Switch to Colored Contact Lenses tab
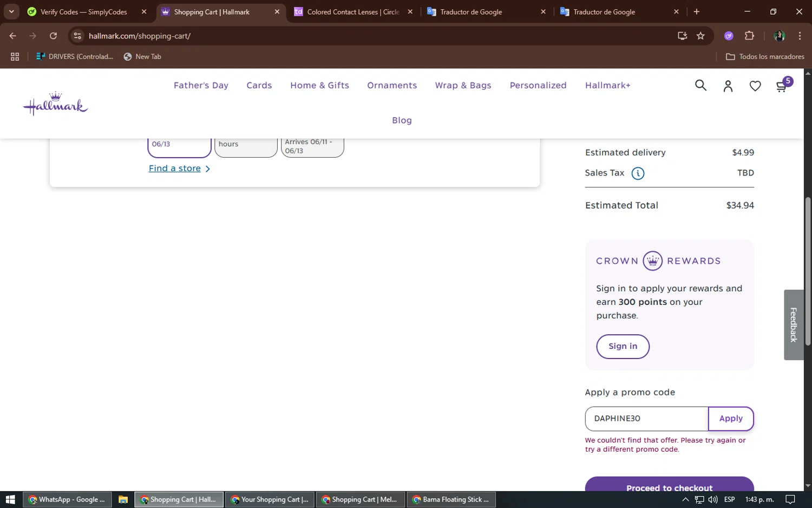Viewport: 812px width, 508px height. click(x=353, y=12)
